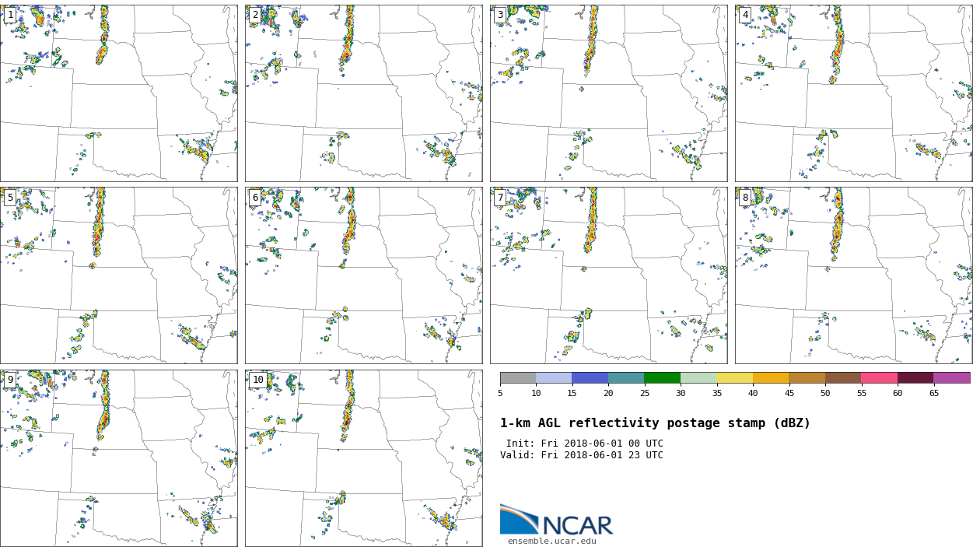Click the pink 55–60 dBZ swatch
This screenshot has height=547, width=980.
point(879,377)
